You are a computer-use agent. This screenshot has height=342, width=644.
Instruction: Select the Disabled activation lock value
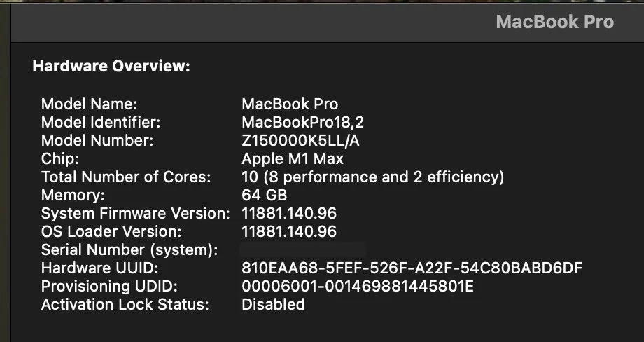pyautogui.click(x=273, y=304)
